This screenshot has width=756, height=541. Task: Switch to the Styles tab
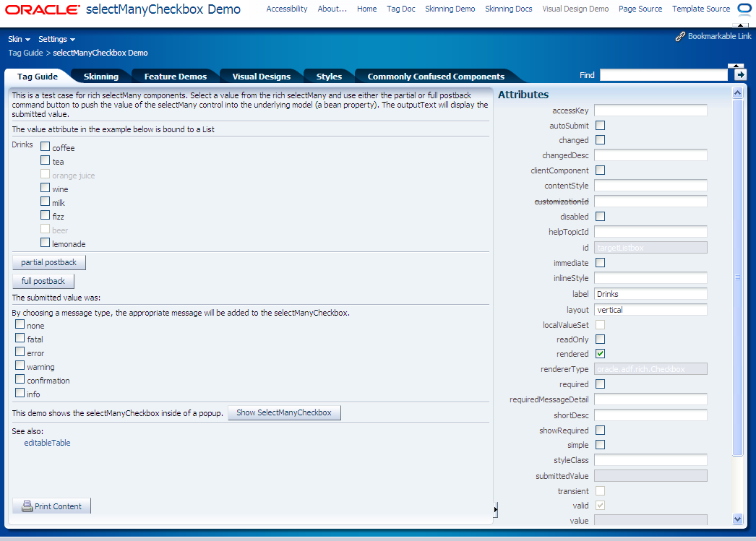coord(329,76)
